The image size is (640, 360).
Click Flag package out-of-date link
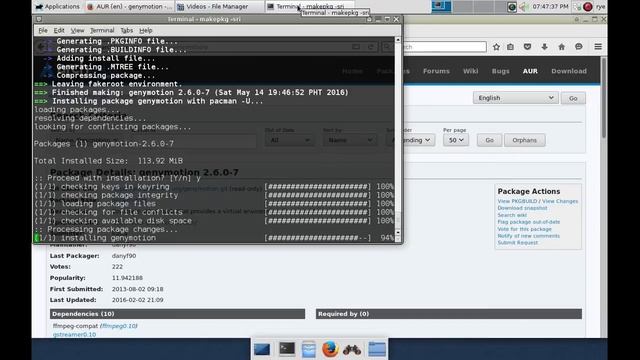(x=529, y=222)
